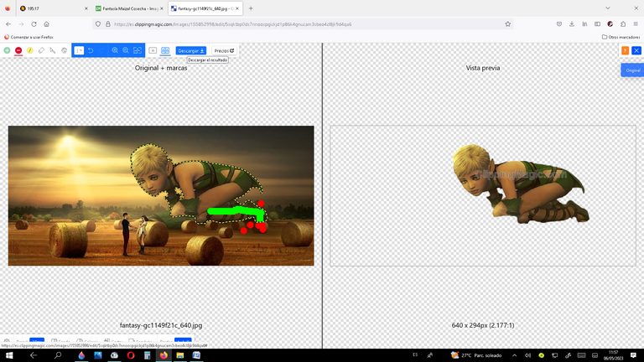Open the Firefox downloads panel
Image resolution: width=644 pixels, height=362 pixels.
pos(572,24)
